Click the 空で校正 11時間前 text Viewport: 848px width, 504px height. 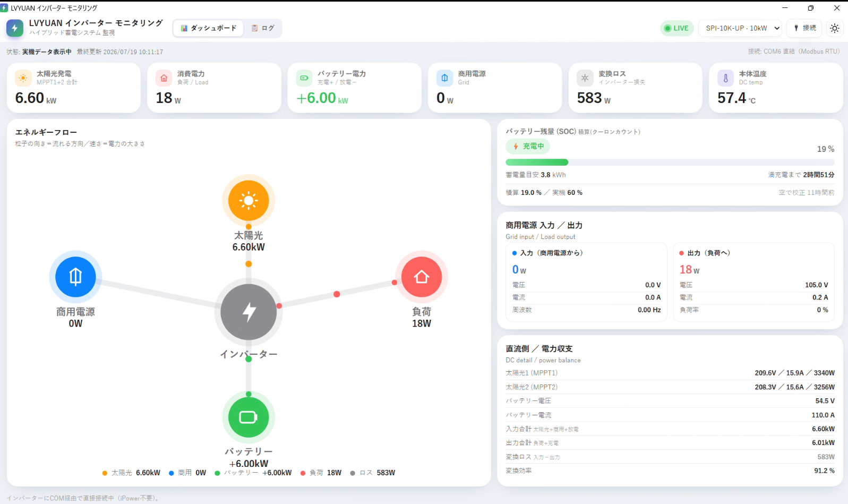[x=807, y=193]
